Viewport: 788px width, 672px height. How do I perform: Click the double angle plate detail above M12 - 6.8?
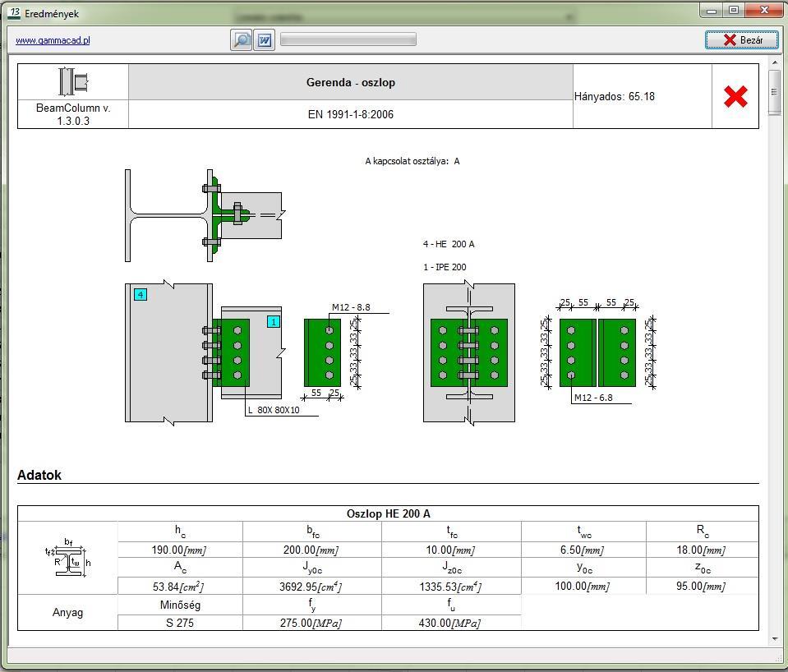click(597, 352)
